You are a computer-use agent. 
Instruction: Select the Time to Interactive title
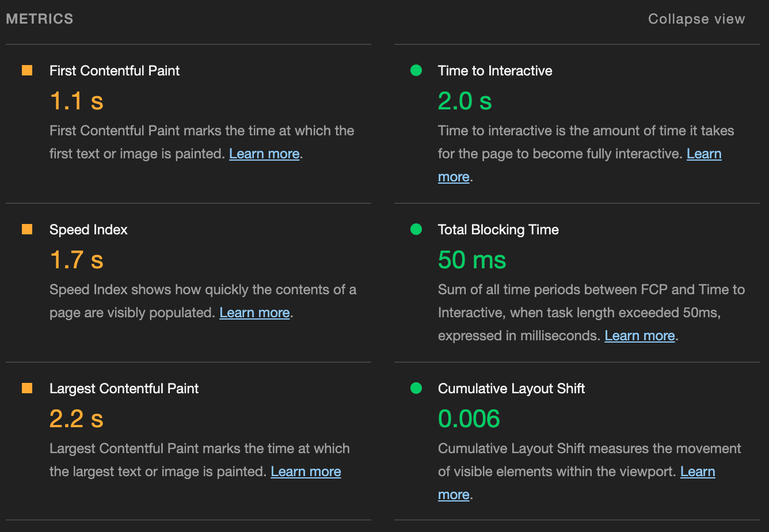[495, 71]
